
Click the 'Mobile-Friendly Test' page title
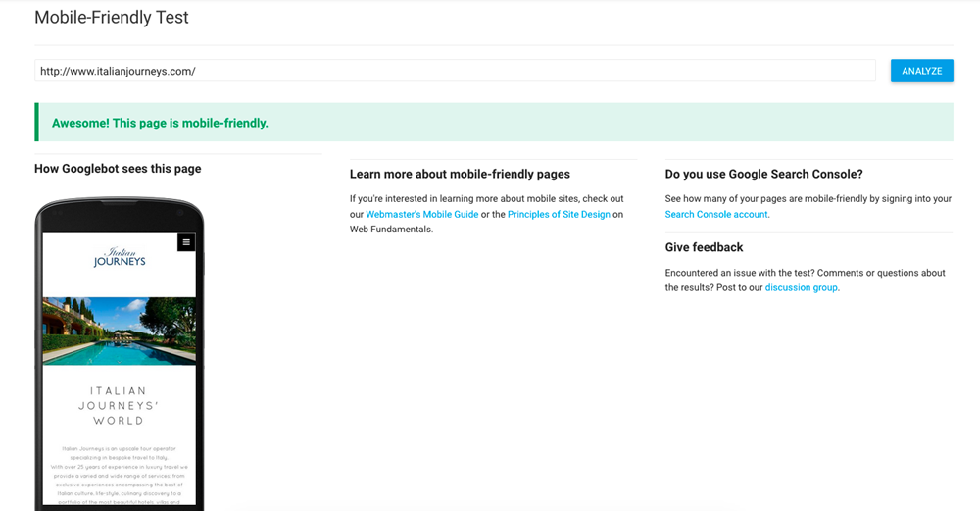[112, 17]
